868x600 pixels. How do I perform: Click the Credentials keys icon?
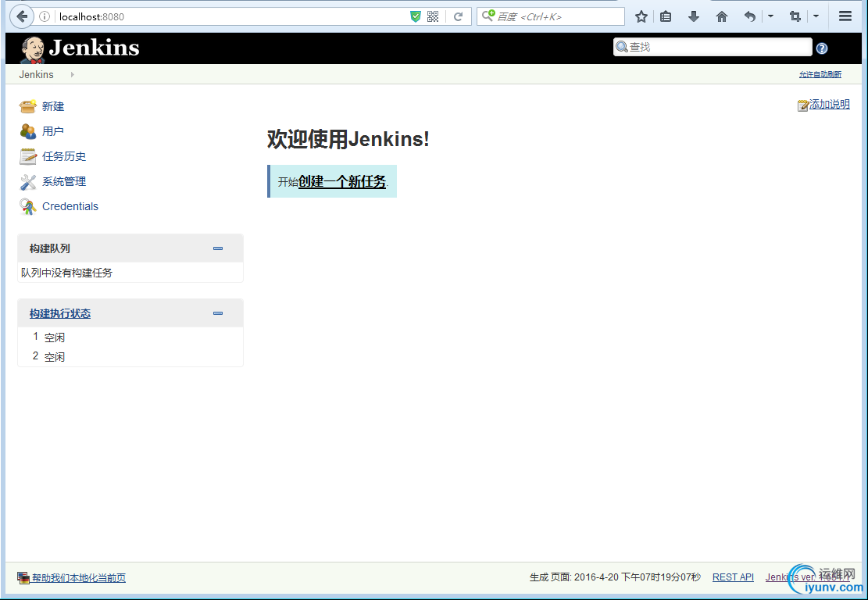(27, 206)
